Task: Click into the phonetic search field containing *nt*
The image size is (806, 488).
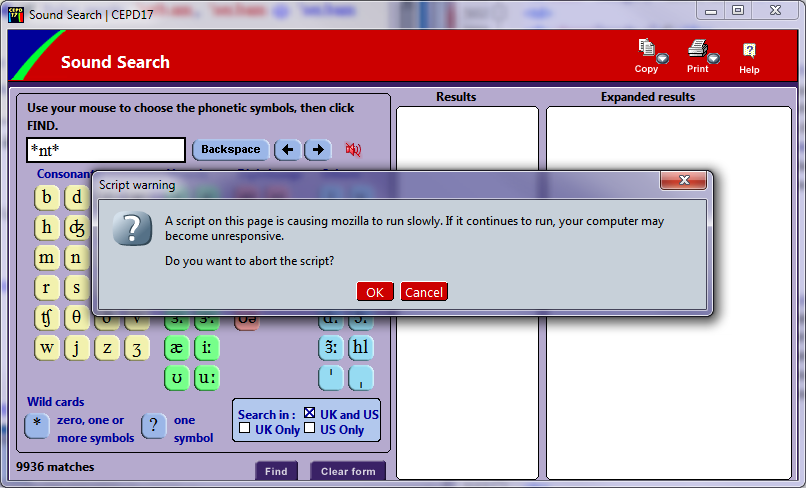Action: click(106, 150)
